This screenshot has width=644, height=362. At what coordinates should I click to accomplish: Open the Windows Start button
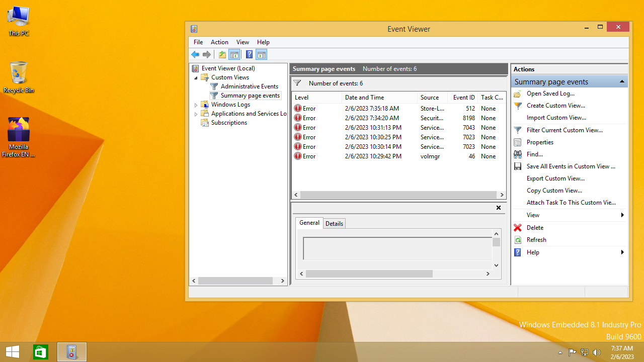coord(13,352)
